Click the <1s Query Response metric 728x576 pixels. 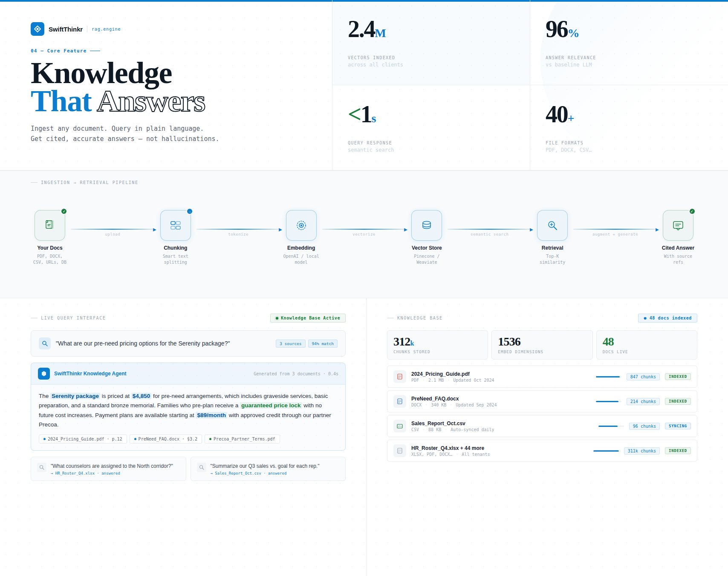tap(431, 128)
